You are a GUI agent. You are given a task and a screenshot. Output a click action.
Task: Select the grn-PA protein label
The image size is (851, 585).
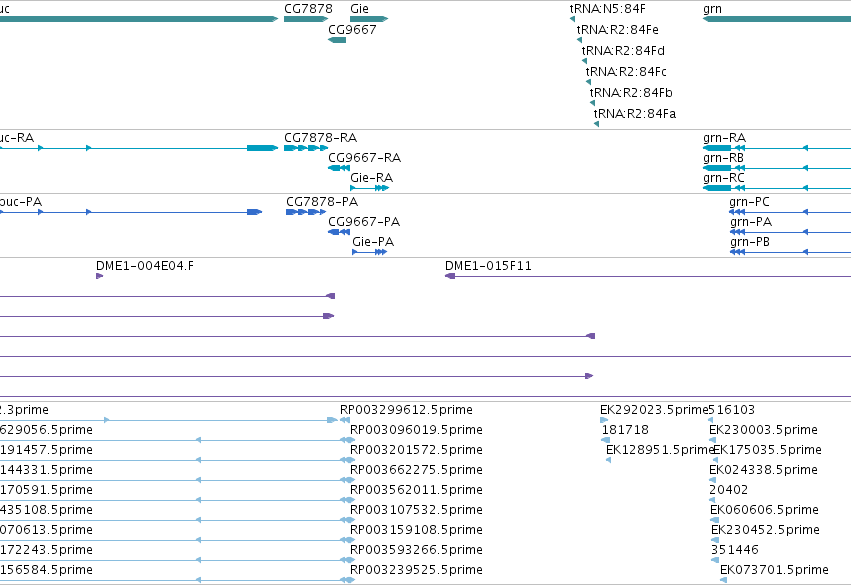[x=751, y=222]
